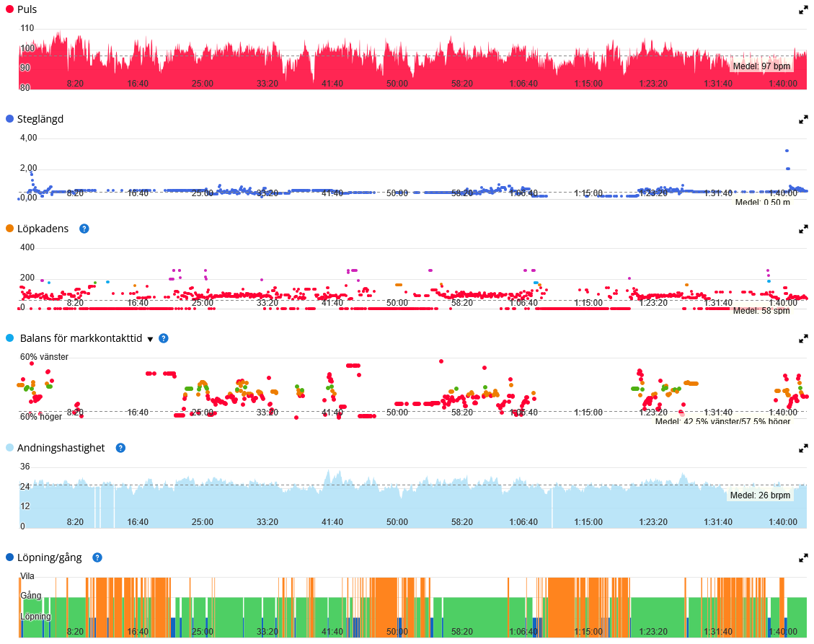Click the 'Gång' row label
Image resolution: width=814 pixels, height=644 pixels.
pos(30,595)
